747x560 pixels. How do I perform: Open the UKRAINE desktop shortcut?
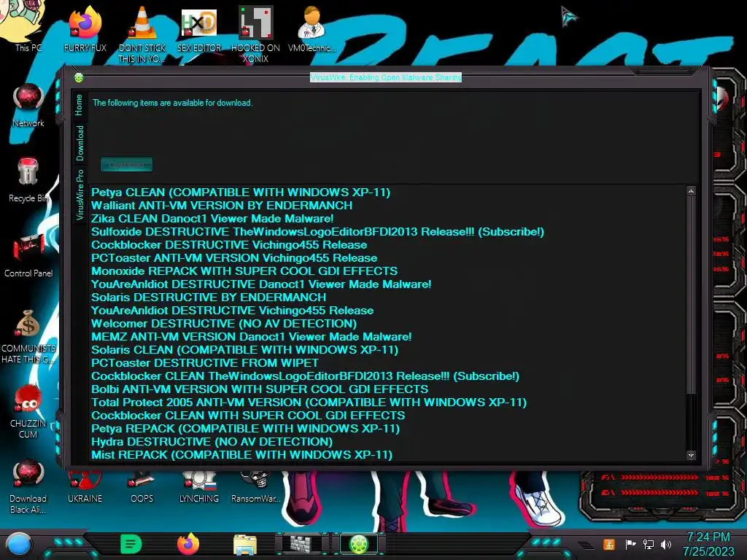[85, 488]
